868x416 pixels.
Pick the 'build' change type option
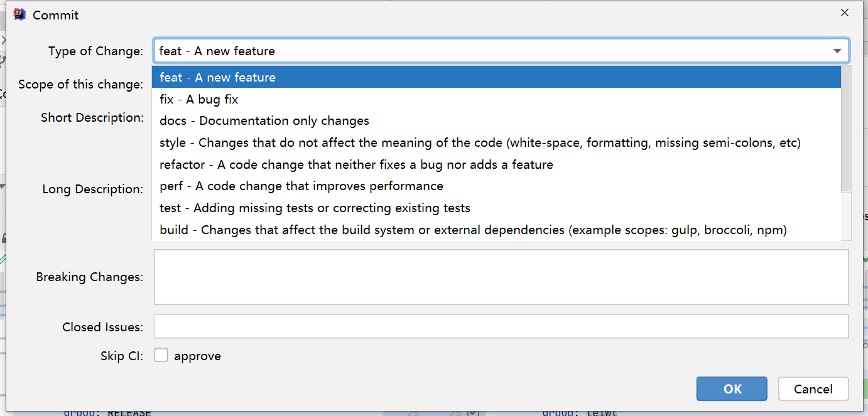[473, 230]
